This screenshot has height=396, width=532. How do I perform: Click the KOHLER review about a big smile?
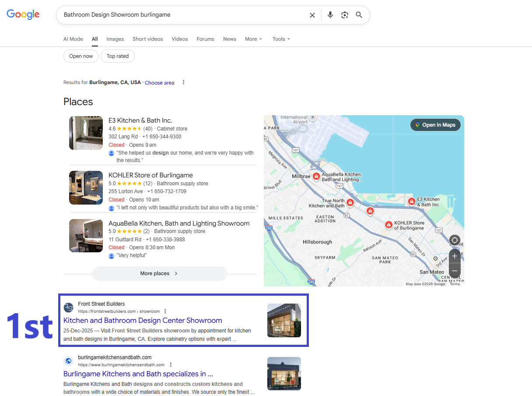(187, 208)
